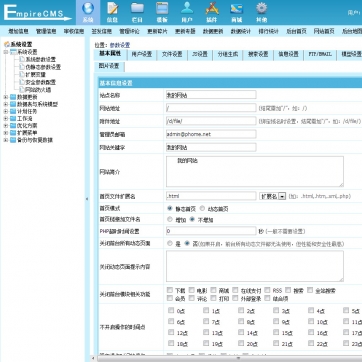362x362 pixels.
Task: Open 伪静态参数设置 in the sidebar tree
Action: click(x=43, y=67)
